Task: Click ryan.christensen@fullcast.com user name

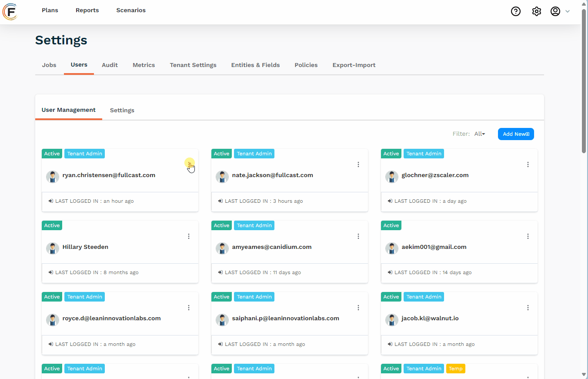Action: coord(109,175)
